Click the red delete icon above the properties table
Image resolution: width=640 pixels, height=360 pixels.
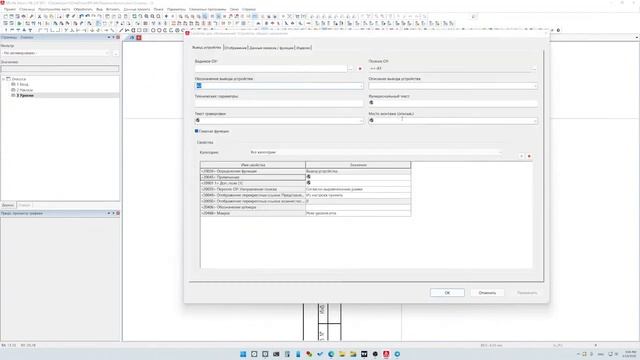pos(529,156)
